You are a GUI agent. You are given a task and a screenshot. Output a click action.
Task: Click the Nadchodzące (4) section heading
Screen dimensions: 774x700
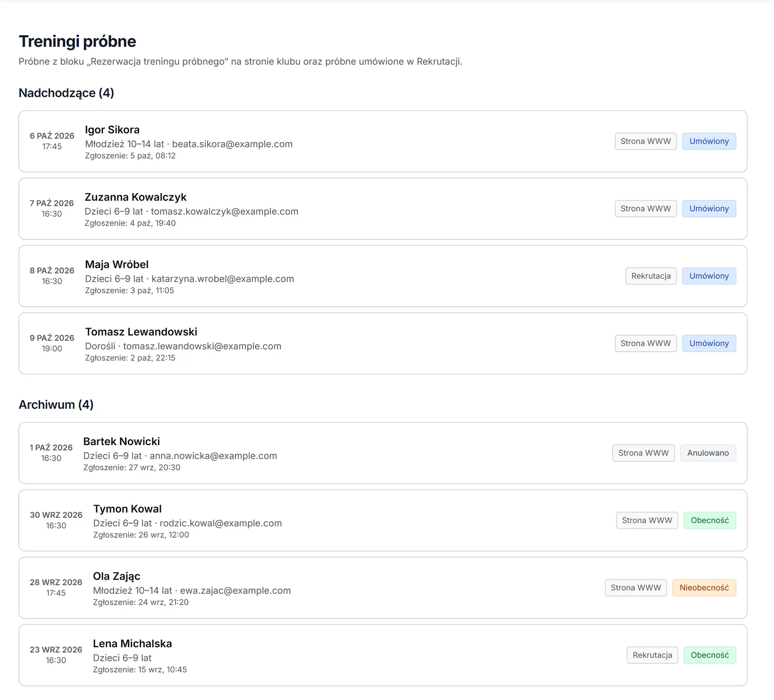click(66, 93)
